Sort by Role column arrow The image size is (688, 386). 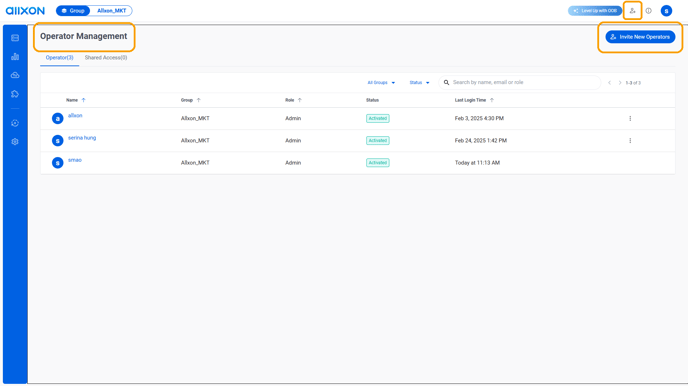click(x=300, y=100)
